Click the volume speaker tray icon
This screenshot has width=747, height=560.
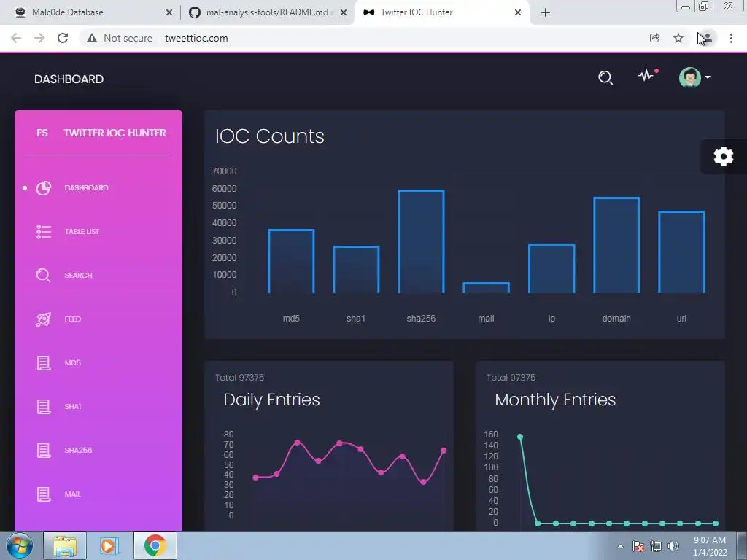coord(673,546)
